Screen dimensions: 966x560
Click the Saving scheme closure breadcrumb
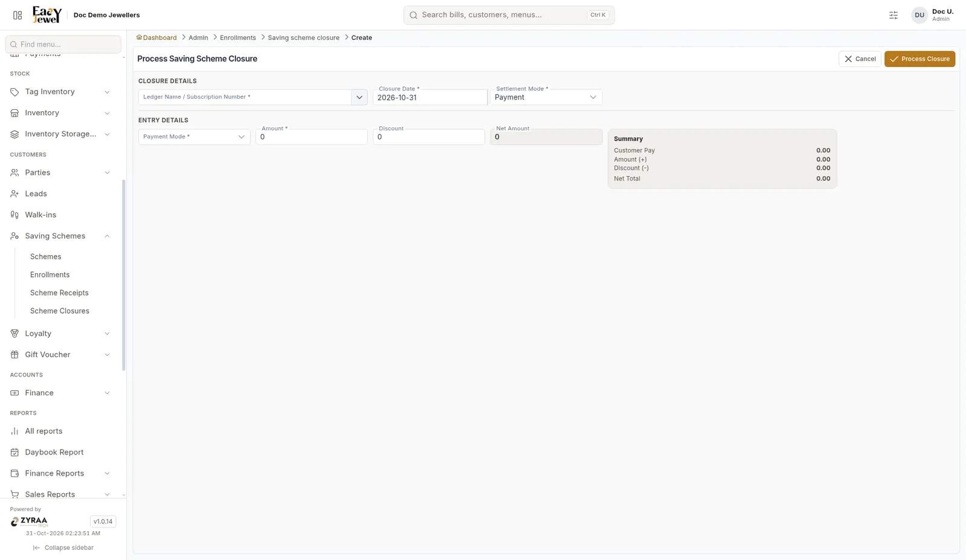click(304, 37)
